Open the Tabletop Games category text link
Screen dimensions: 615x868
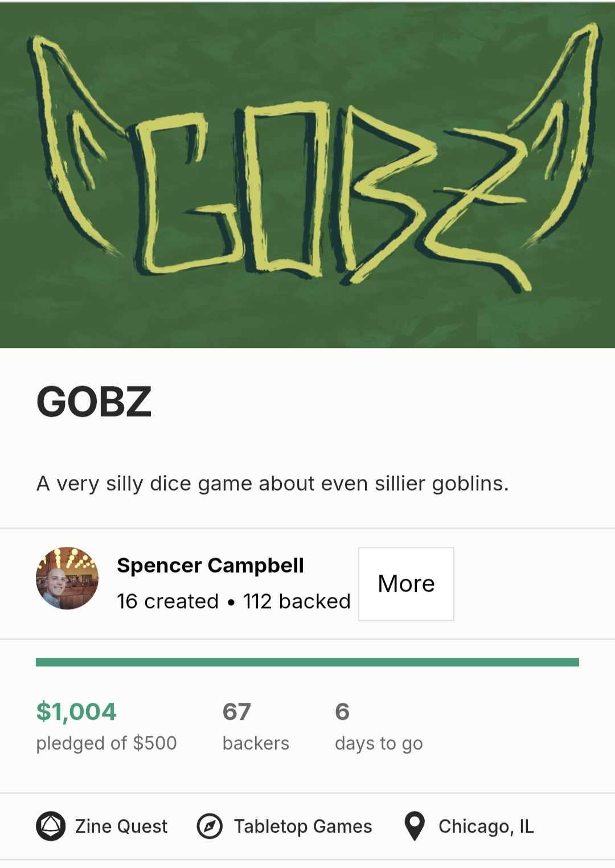click(303, 826)
